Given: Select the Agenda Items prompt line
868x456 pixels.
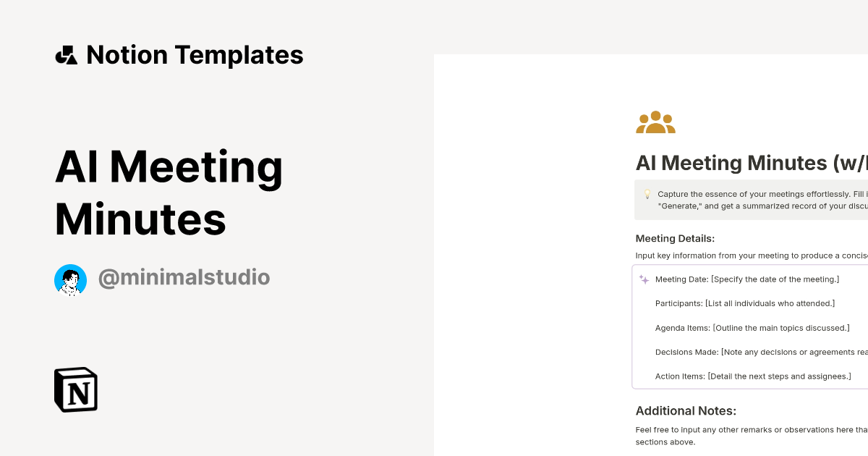Looking at the screenshot, I should coord(752,328).
